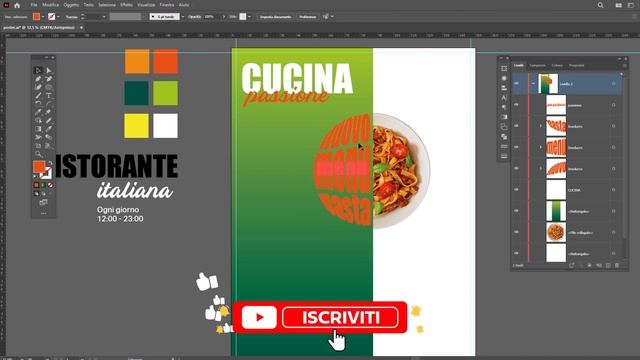
Task: Hide the 'pasta' envelope layer
Action: [x=516, y=126]
